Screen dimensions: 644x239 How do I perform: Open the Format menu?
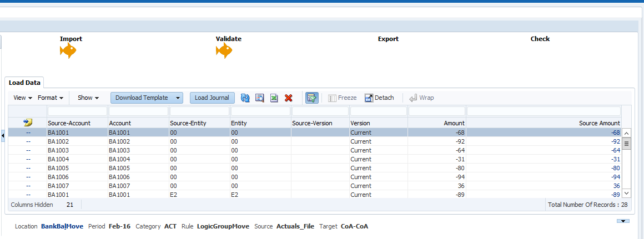[51, 98]
